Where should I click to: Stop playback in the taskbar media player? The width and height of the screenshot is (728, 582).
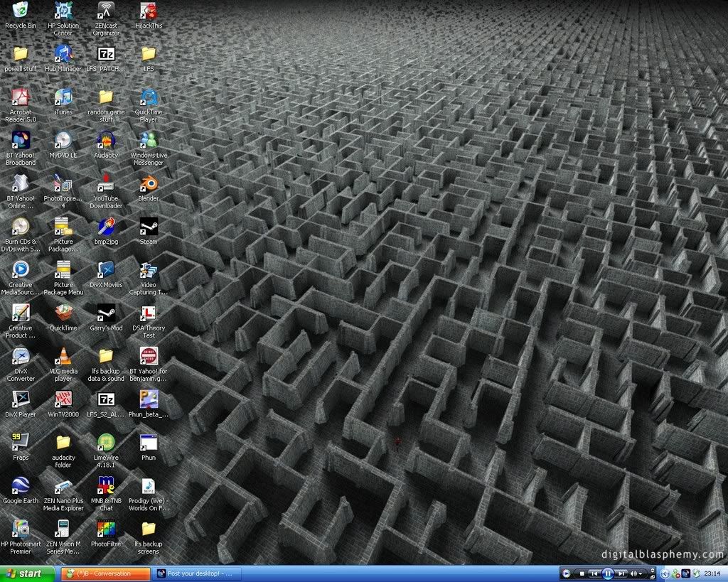click(x=582, y=573)
